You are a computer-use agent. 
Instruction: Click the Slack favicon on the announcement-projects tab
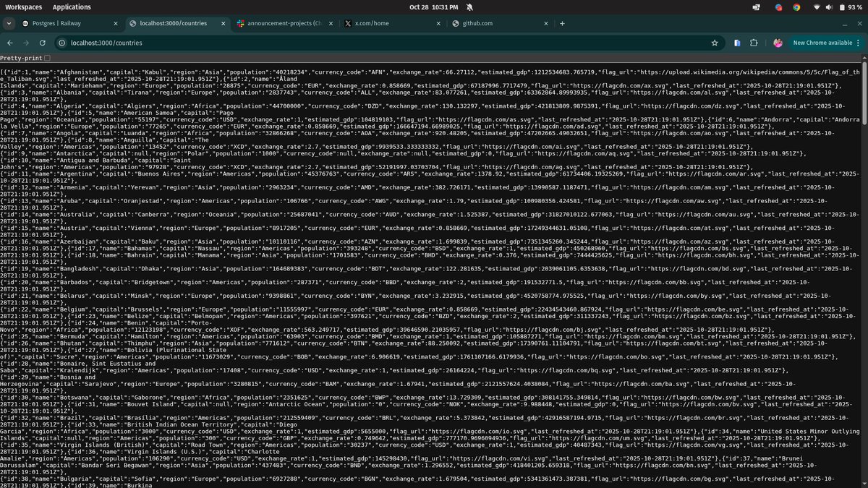(x=240, y=23)
